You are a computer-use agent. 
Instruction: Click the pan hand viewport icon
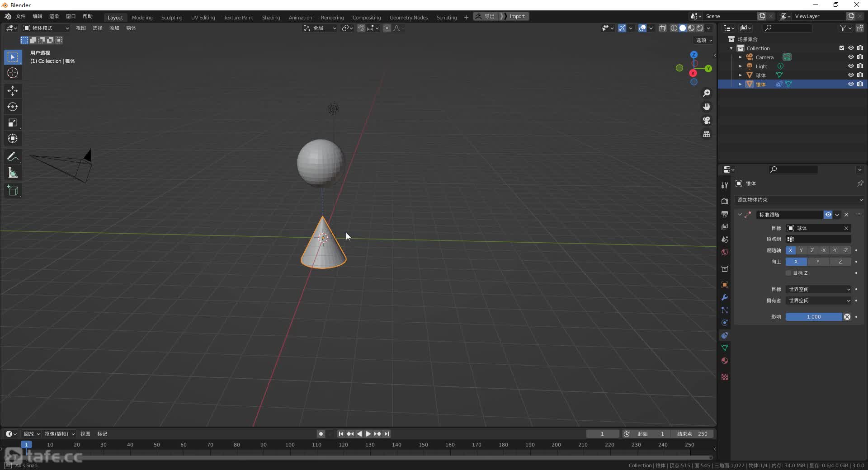[706, 107]
